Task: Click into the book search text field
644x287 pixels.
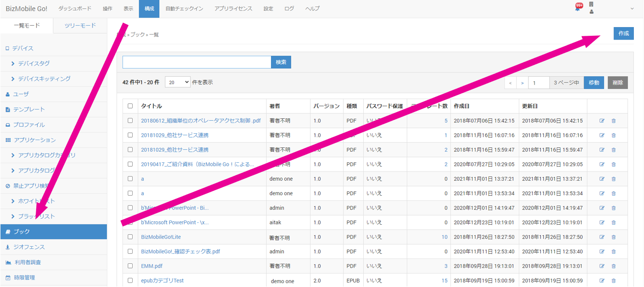Action: [197, 62]
